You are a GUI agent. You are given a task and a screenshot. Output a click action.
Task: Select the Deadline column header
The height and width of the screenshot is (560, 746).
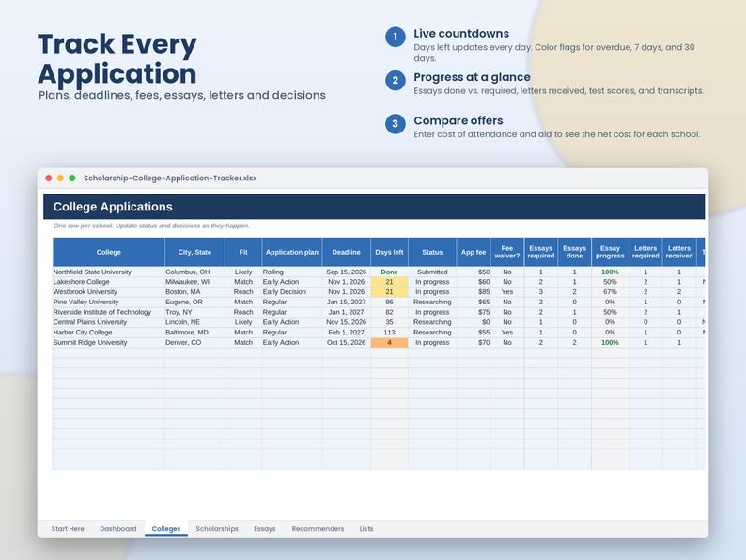(x=347, y=252)
